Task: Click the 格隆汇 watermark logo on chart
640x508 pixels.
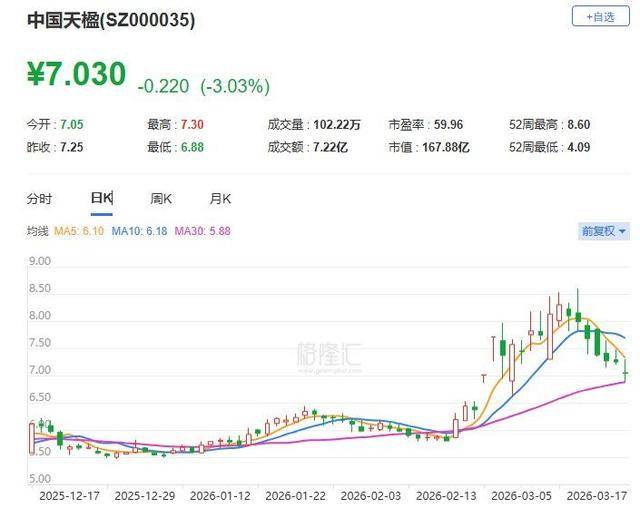Action: tap(329, 353)
